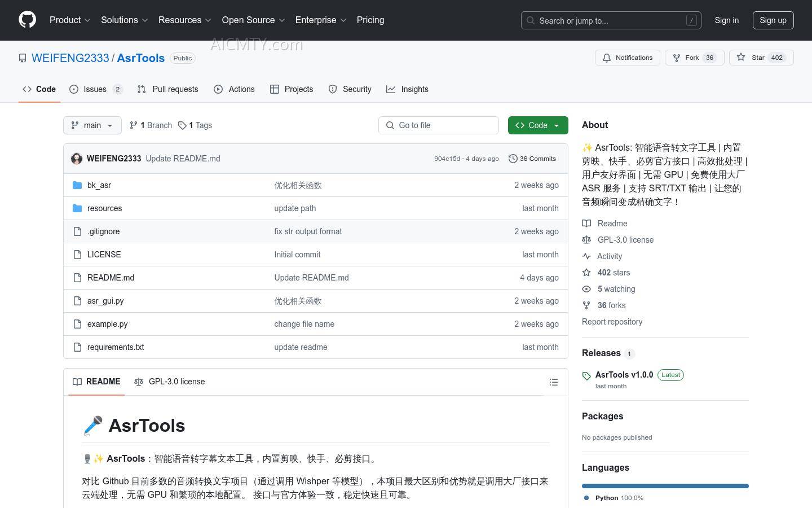
Task: Click the GitHub home logo icon
Action: [x=27, y=20]
